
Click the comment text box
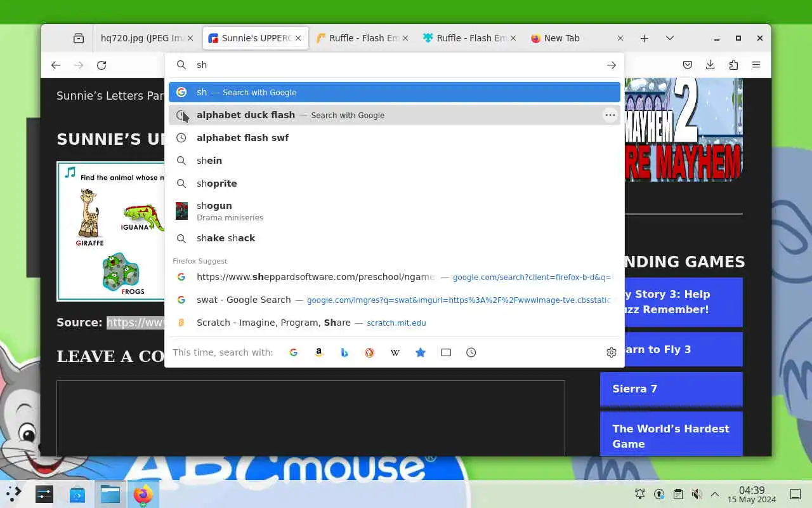tap(311, 418)
